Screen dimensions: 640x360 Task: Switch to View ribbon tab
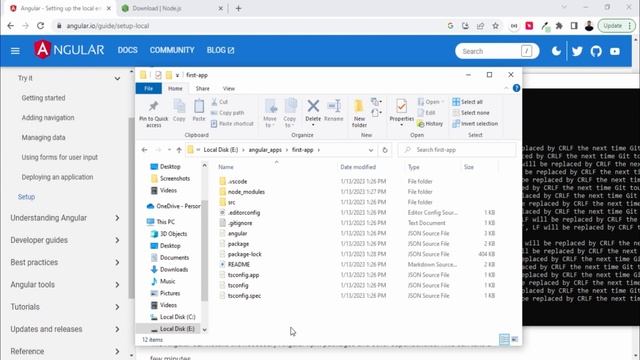coord(229,89)
